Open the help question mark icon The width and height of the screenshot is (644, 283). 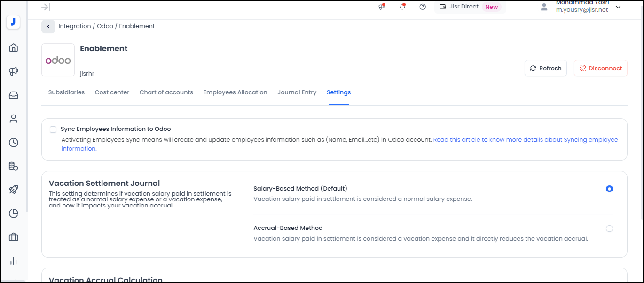click(x=423, y=7)
